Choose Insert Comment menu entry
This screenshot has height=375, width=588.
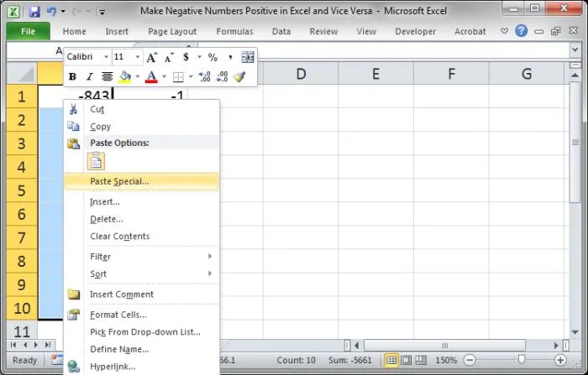(x=142, y=294)
